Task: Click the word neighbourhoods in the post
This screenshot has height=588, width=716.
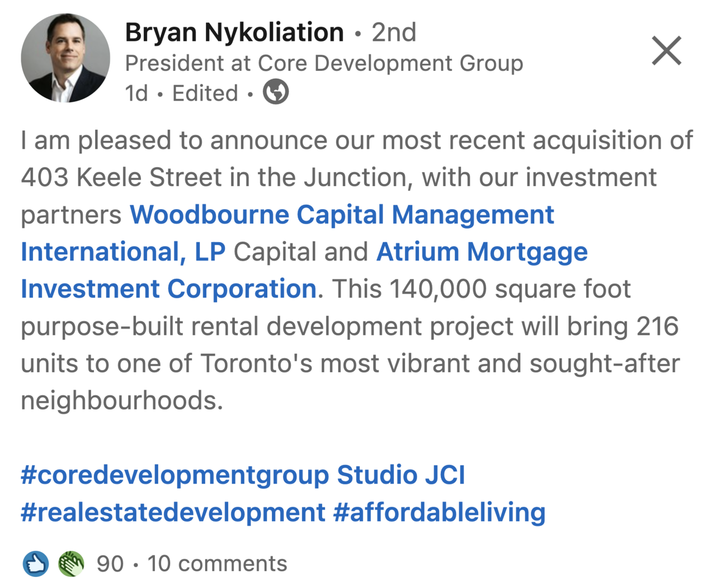Action: (121, 400)
